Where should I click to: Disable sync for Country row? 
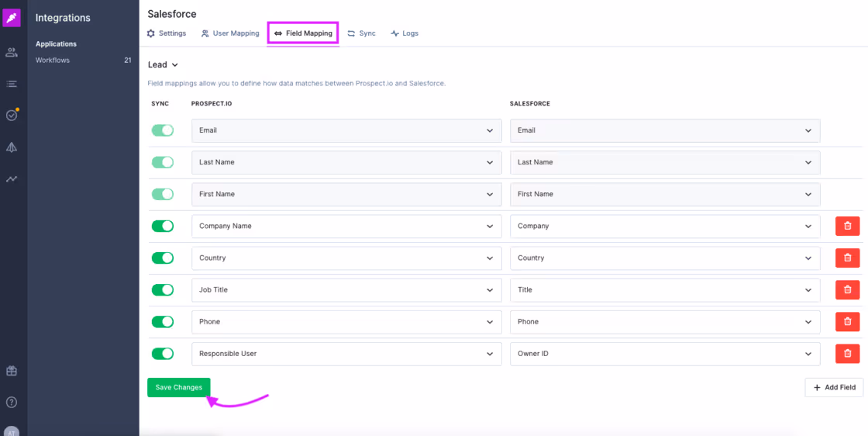click(163, 258)
